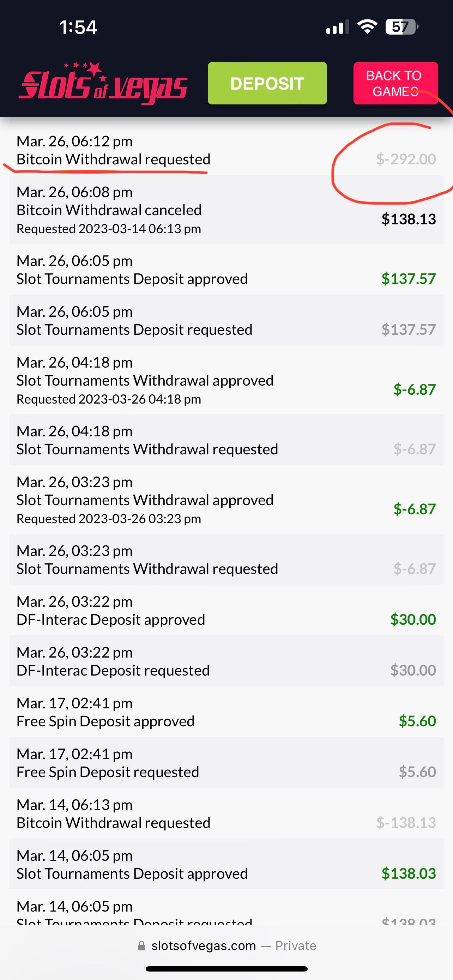Select Slot Tournaments Deposit approved $138.03 row
This screenshot has height=980, width=453.
(x=226, y=864)
